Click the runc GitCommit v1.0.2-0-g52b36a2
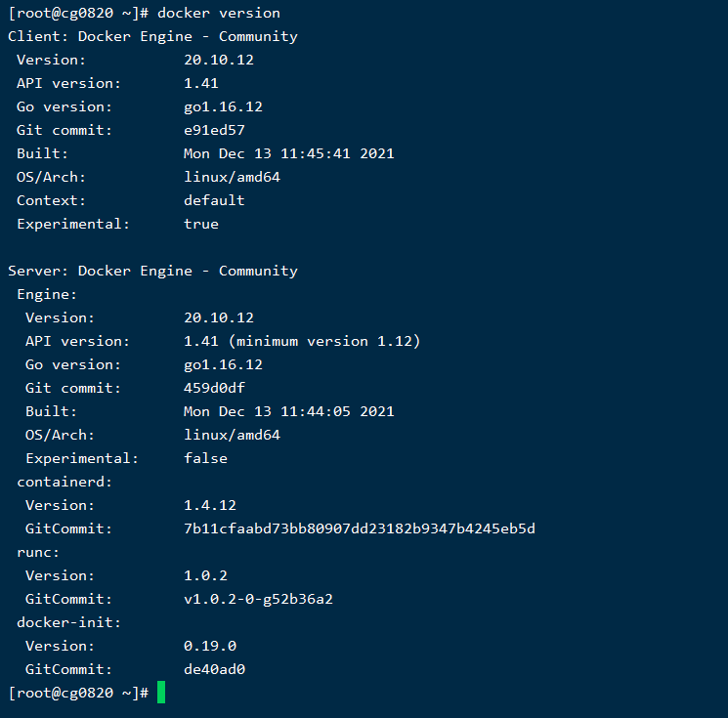Image resolution: width=728 pixels, height=718 pixels. click(258, 599)
